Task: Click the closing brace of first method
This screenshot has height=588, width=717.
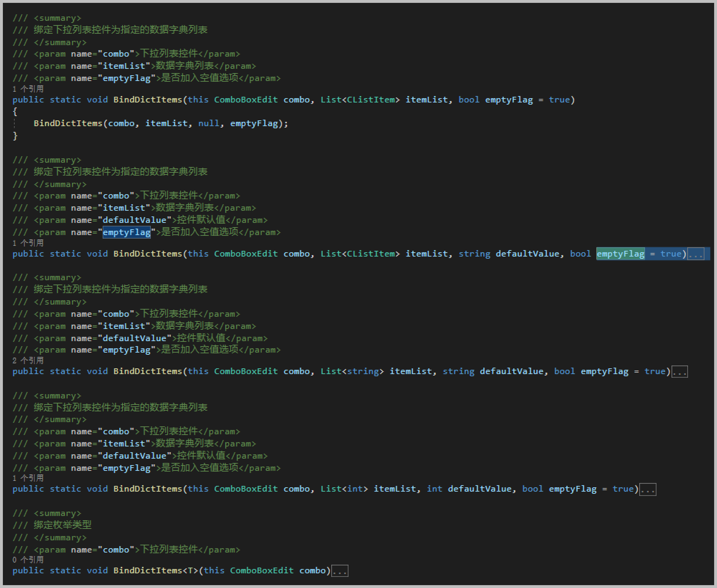Action: 15,136
